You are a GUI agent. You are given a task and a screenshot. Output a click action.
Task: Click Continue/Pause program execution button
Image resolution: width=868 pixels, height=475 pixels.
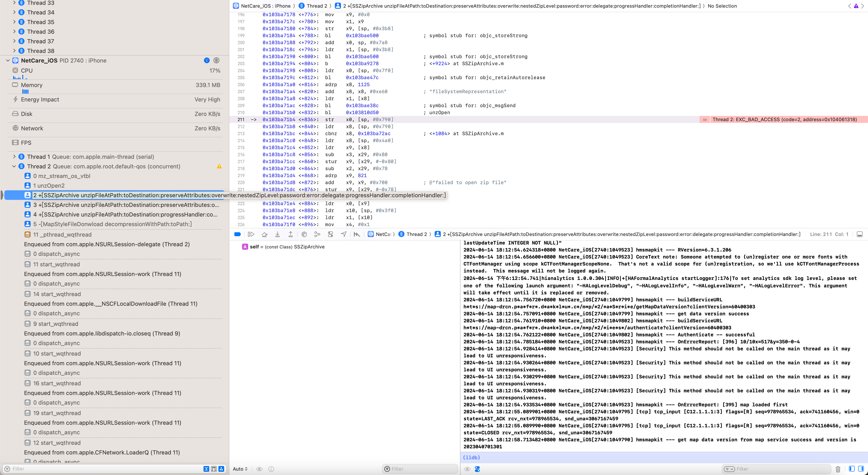251,234
